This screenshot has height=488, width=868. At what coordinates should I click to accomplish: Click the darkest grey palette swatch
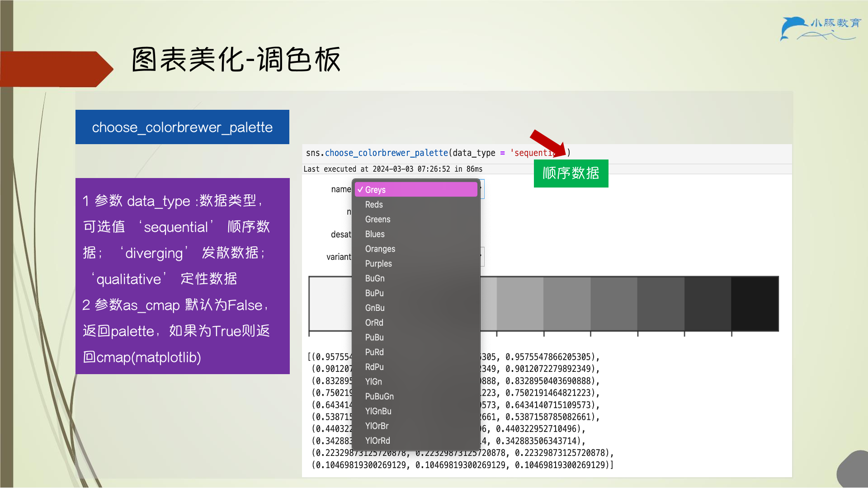click(755, 304)
